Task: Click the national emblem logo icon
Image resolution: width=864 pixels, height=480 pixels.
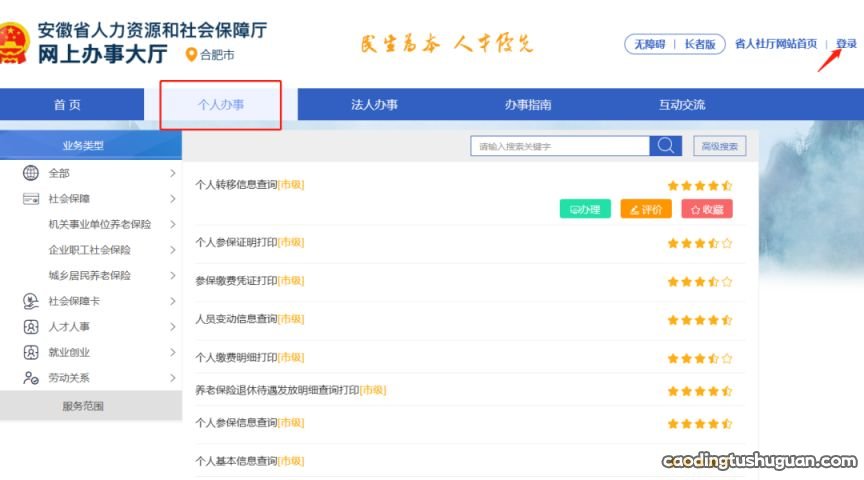Action: pyautogui.click(x=13, y=42)
